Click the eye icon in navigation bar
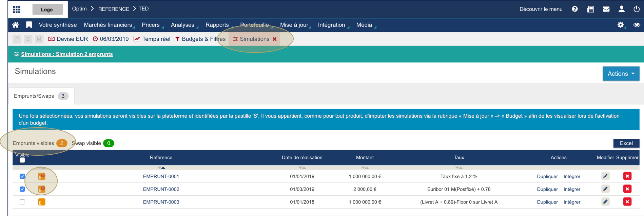644x216 pixels. [x=637, y=25]
